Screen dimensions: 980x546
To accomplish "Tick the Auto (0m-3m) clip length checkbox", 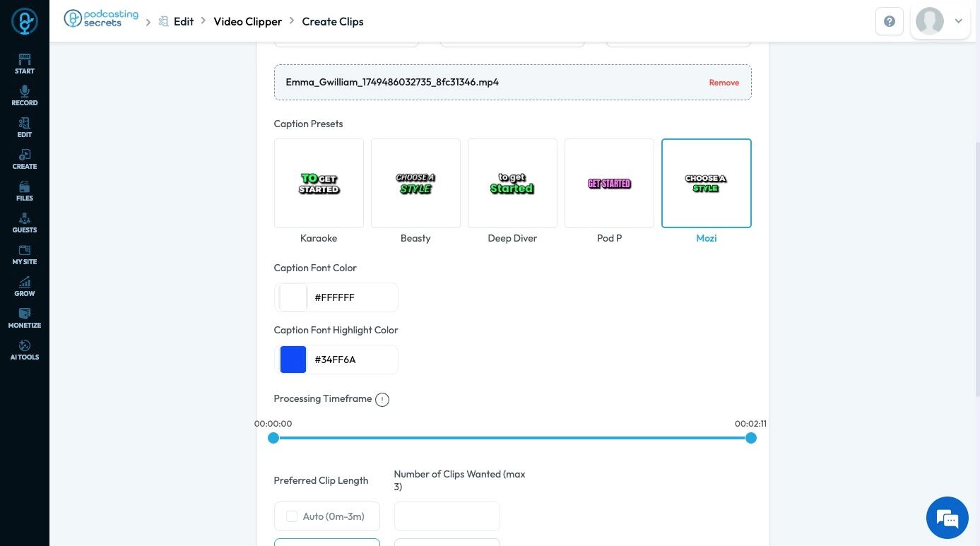I will 292,516.
